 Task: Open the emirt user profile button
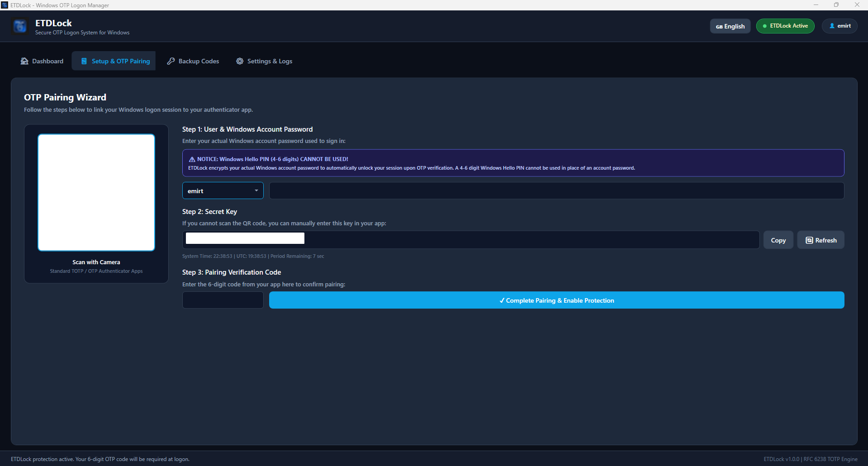840,26
